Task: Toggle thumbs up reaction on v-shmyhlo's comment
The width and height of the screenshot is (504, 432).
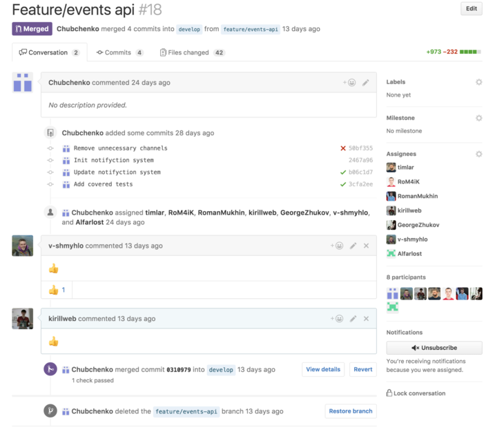Action: 58,290
